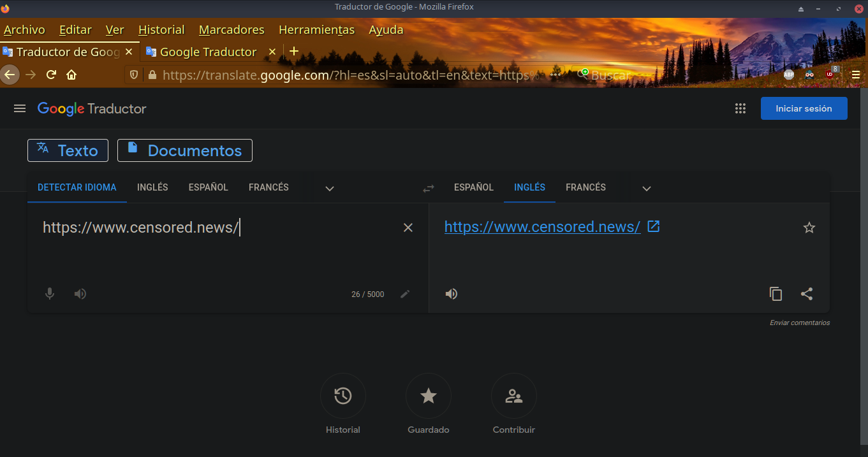Open the Ayuda menu
The width and height of the screenshot is (868, 457).
tap(386, 29)
